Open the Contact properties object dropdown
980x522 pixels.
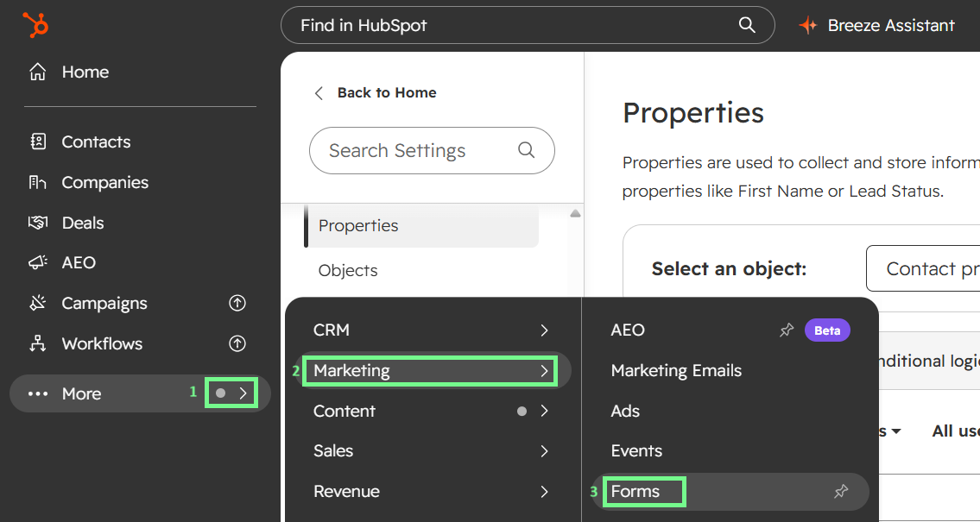click(x=922, y=268)
